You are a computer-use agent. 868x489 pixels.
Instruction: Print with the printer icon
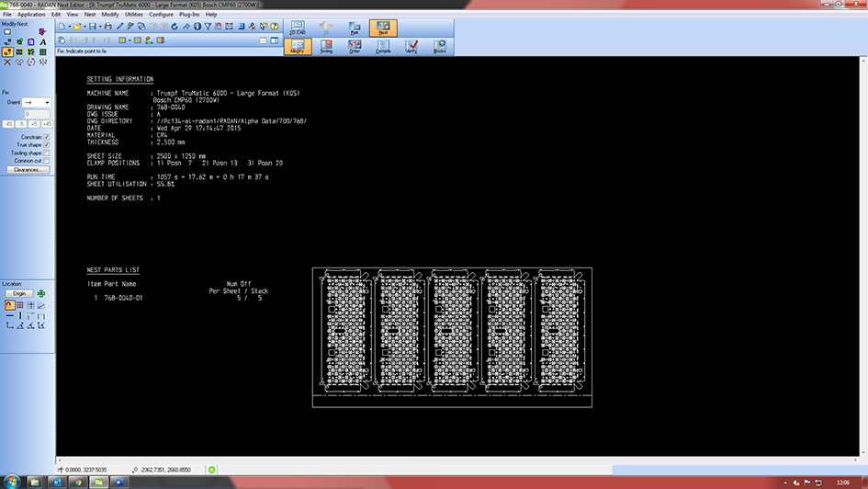point(108,26)
